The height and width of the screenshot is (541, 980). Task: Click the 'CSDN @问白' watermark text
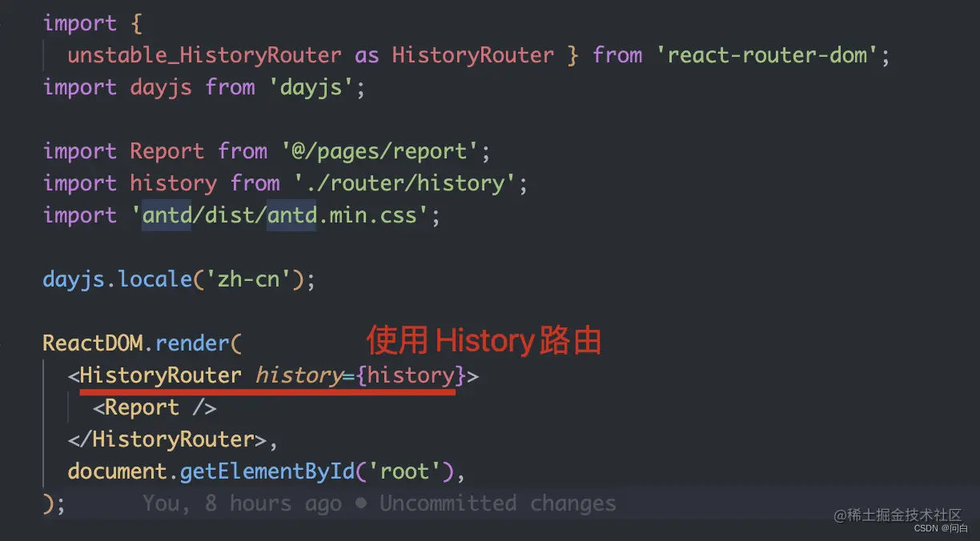pos(940,528)
